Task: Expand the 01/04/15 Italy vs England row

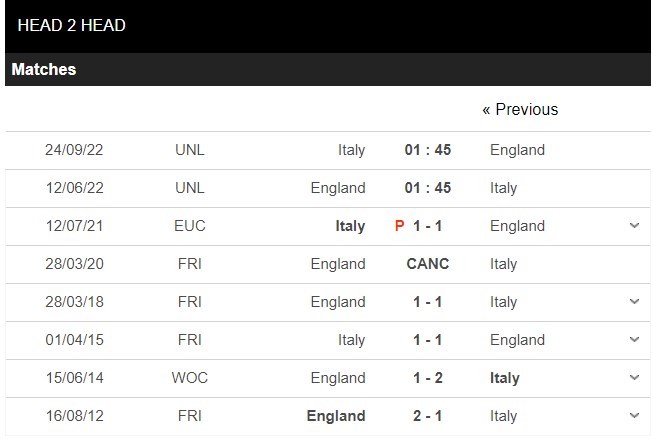Action: 634,339
